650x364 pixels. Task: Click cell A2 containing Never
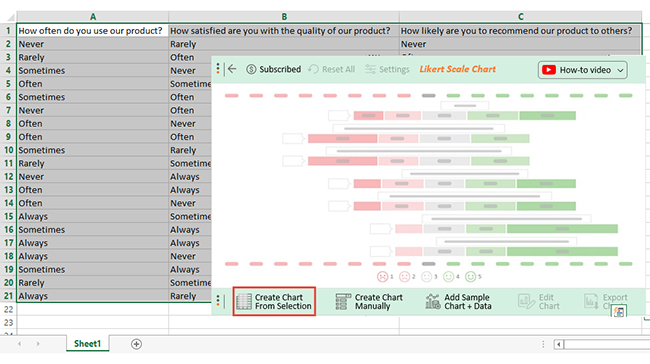[x=92, y=44]
